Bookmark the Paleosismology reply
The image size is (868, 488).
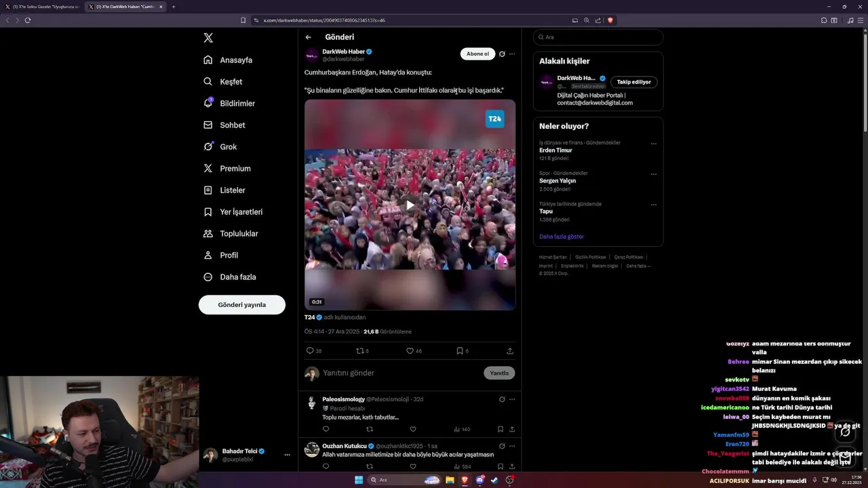500,429
